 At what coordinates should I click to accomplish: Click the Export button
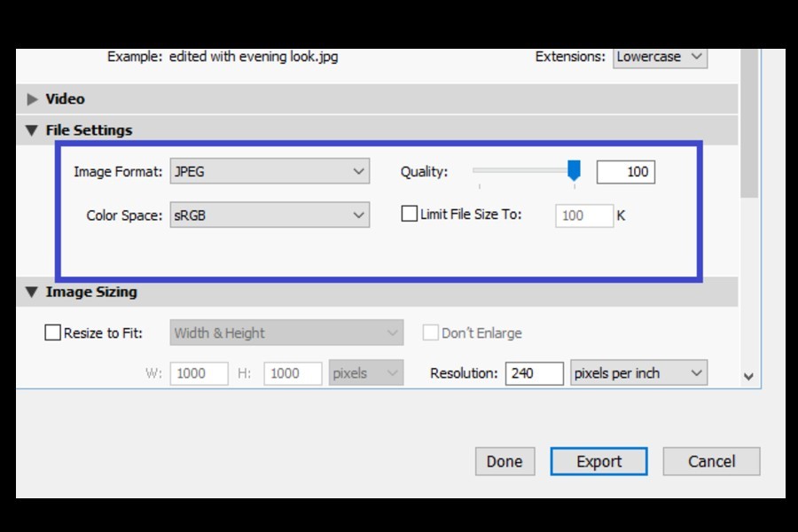click(x=598, y=461)
